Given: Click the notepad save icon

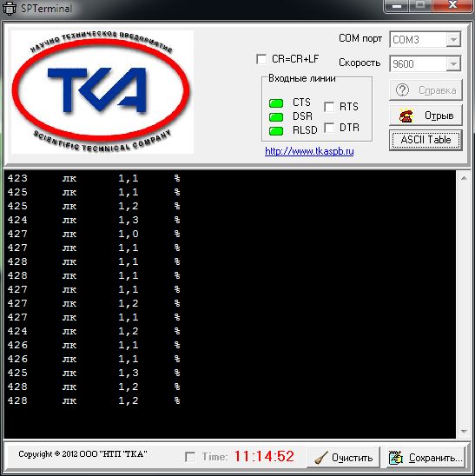Looking at the screenshot, I should [x=396, y=458].
